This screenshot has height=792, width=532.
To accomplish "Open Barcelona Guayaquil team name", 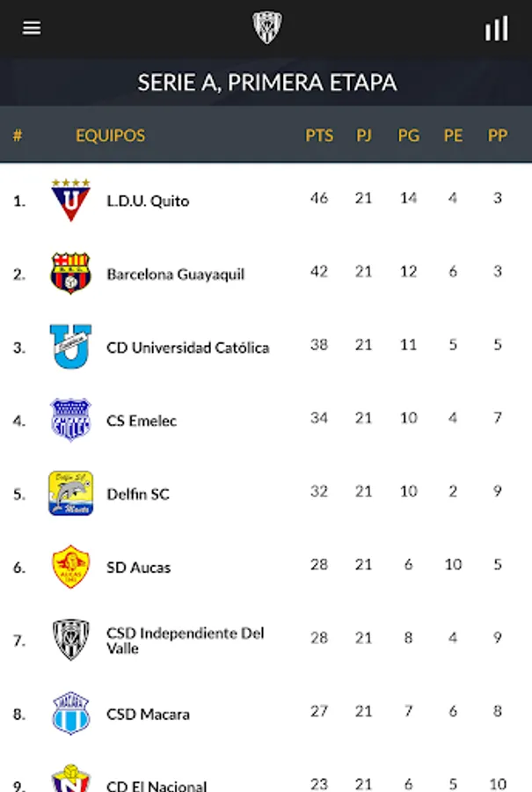I will pyautogui.click(x=175, y=274).
